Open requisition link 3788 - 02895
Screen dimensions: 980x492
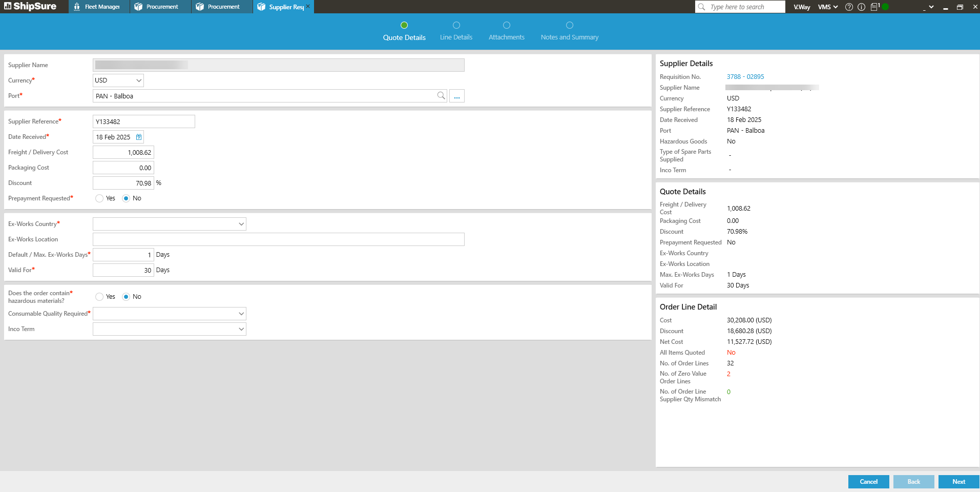coord(745,77)
